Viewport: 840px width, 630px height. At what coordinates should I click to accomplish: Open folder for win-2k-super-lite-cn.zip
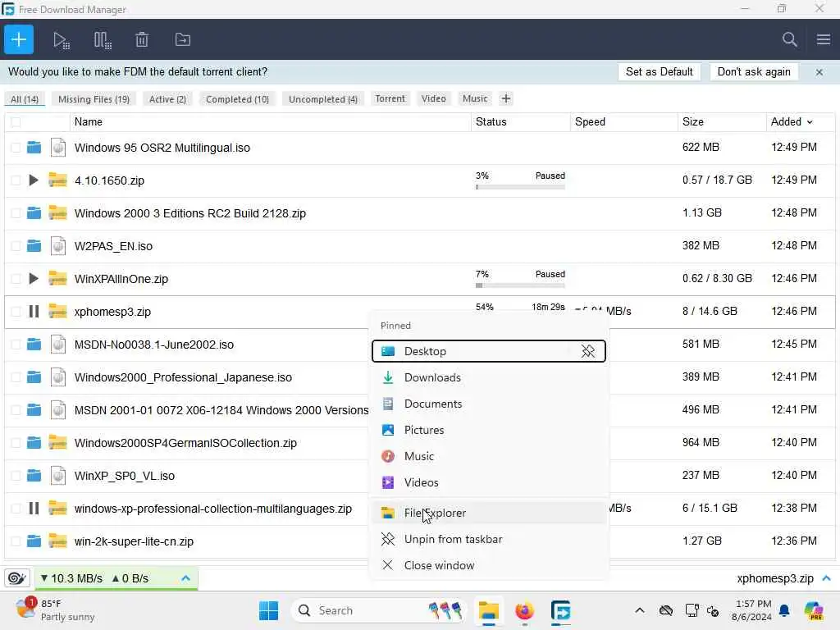point(34,541)
